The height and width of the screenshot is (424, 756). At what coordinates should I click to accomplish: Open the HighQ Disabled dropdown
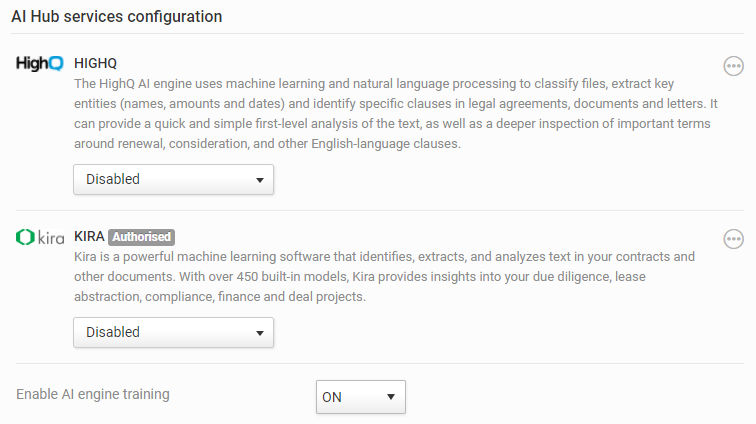[173, 180]
